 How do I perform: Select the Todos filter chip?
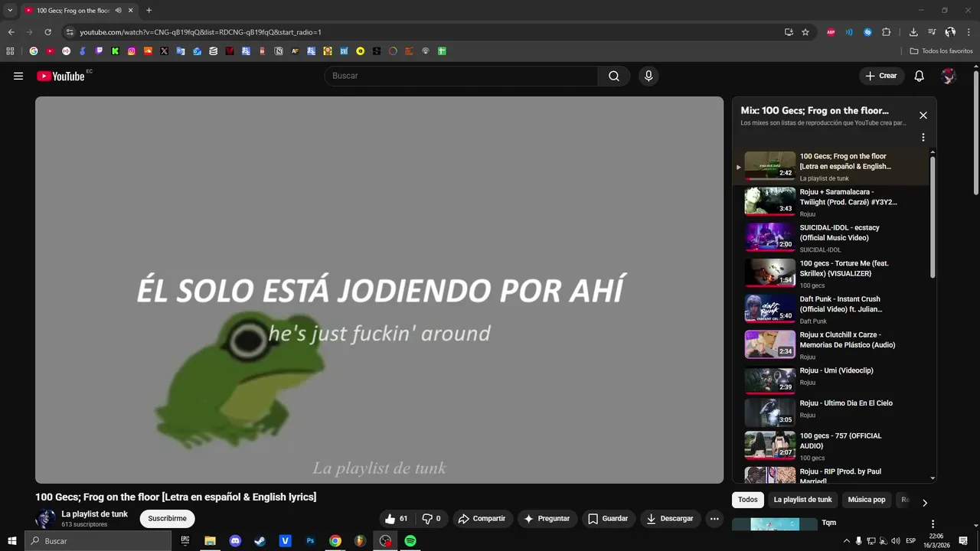pos(748,500)
